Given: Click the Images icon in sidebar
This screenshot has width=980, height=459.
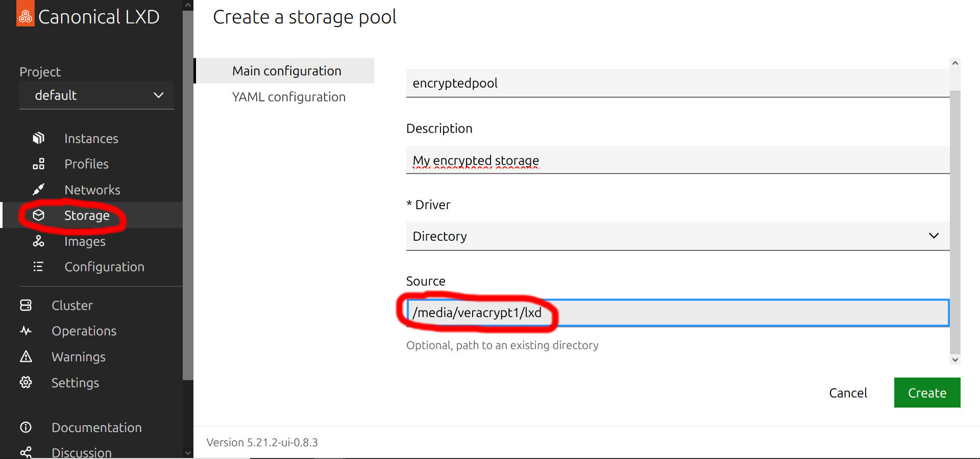Looking at the screenshot, I should [38, 241].
